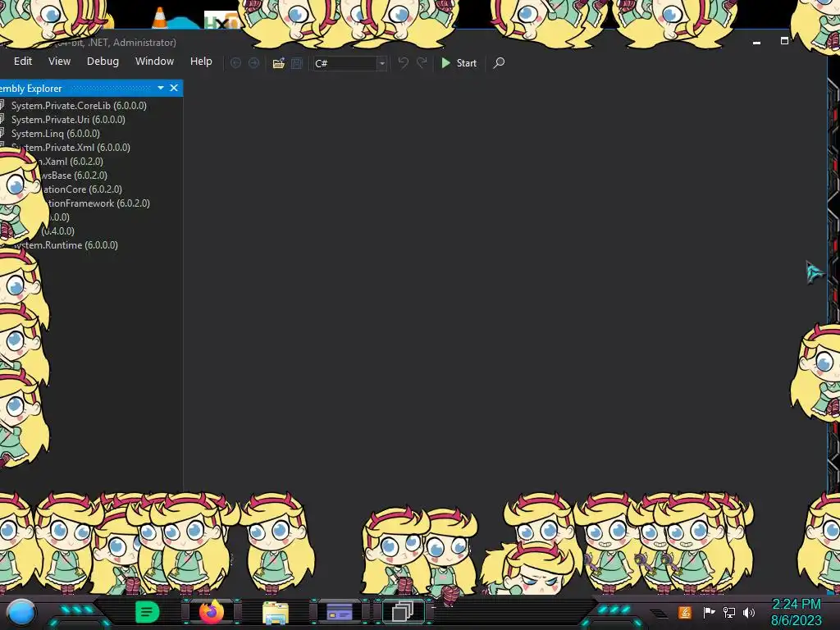Screen dimensions: 840x630
Task: Open the Assembly Explorer panel options arrow
Action: 161,88
